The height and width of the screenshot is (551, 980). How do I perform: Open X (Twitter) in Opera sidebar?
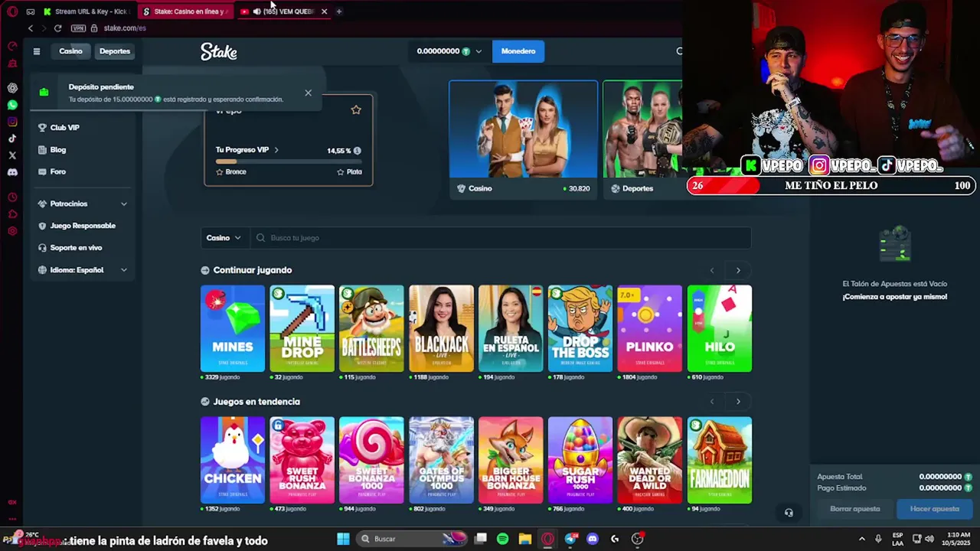tap(12, 155)
